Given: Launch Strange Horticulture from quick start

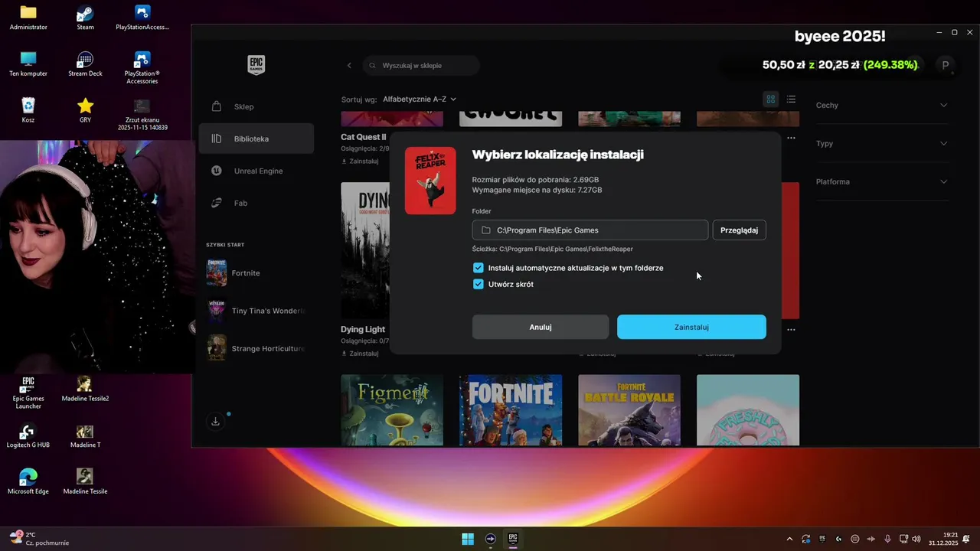Looking at the screenshot, I should click(x=256, y=348).
